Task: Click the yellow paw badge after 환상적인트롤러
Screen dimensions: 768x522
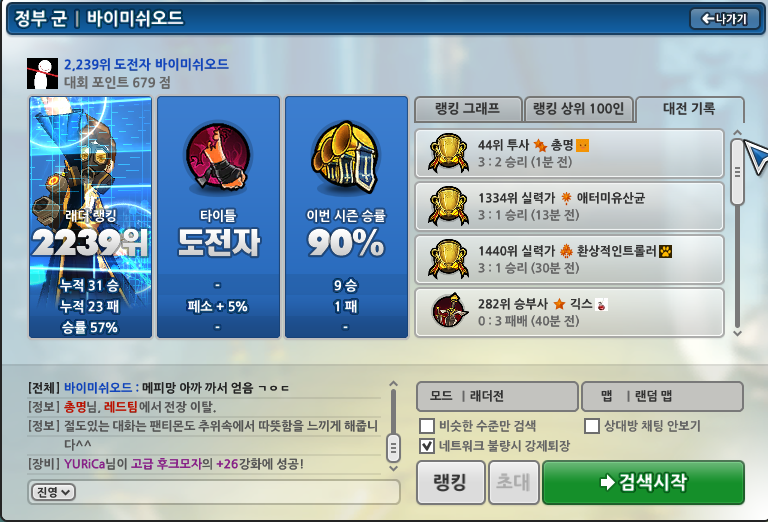Action: [x=665, y=251]
